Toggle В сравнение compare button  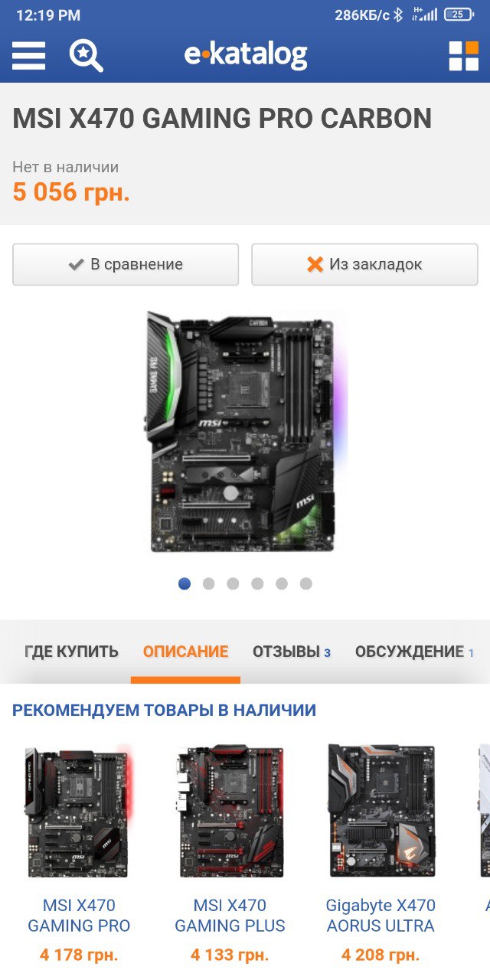pyautogui.click(x=126, y=264)
